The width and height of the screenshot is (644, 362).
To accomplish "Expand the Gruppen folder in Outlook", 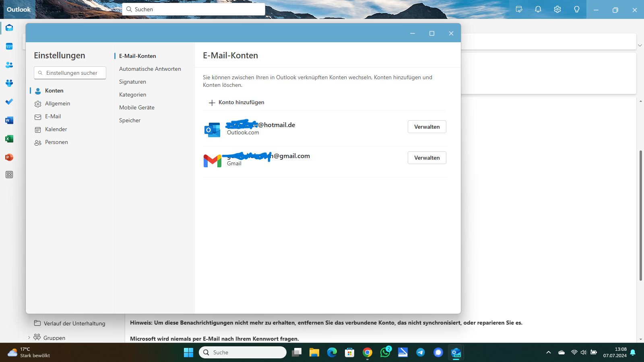I will coord(29,337).
